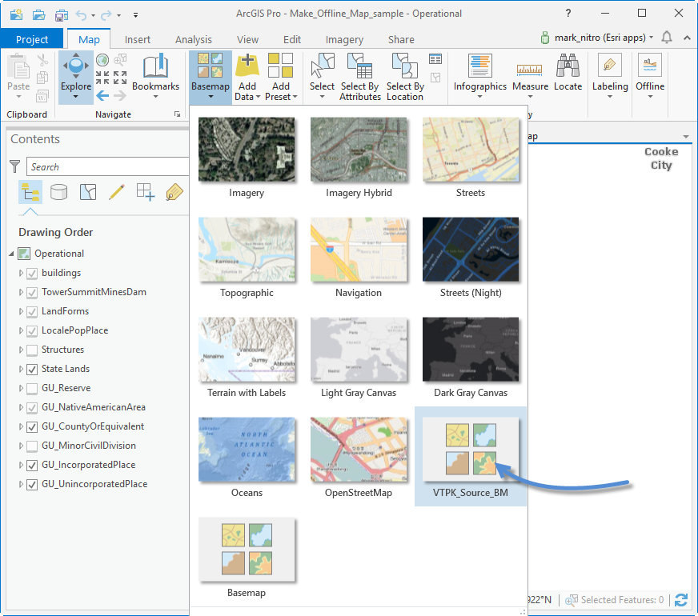Expand the GU_IncorporatedPlace layer

point(21,466)
